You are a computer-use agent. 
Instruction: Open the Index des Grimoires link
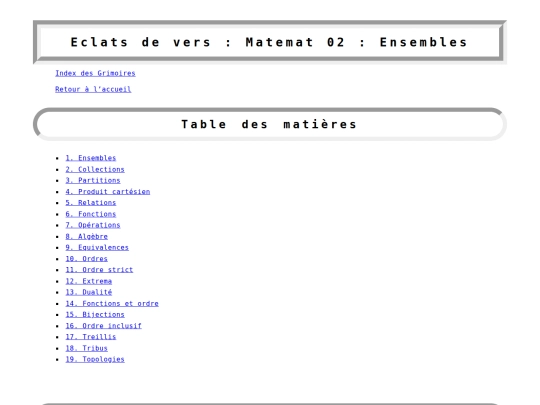pos(95,73)
